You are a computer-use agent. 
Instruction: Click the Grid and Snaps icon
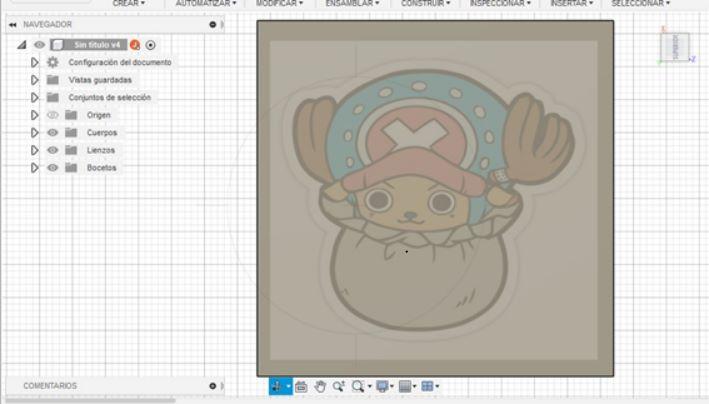pos(405,386)
